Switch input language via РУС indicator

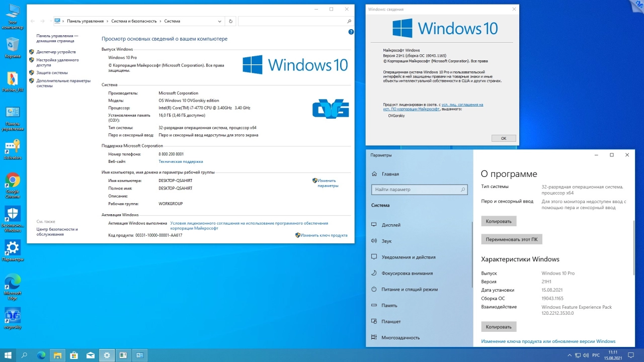coord(596,355)
